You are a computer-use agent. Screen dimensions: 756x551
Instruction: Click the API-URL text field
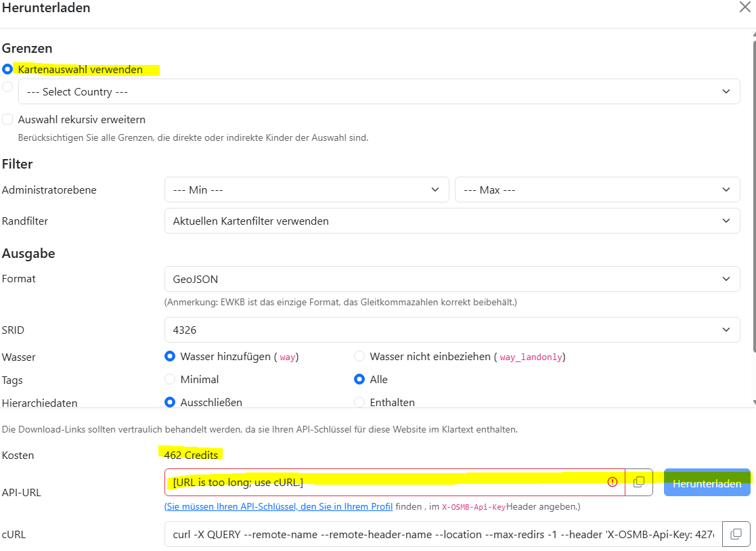(x=395, y=482)
